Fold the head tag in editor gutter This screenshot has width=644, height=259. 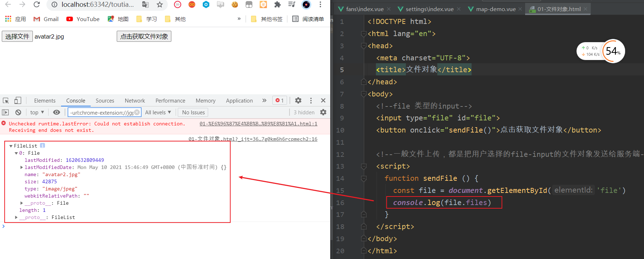coord(364,46)
